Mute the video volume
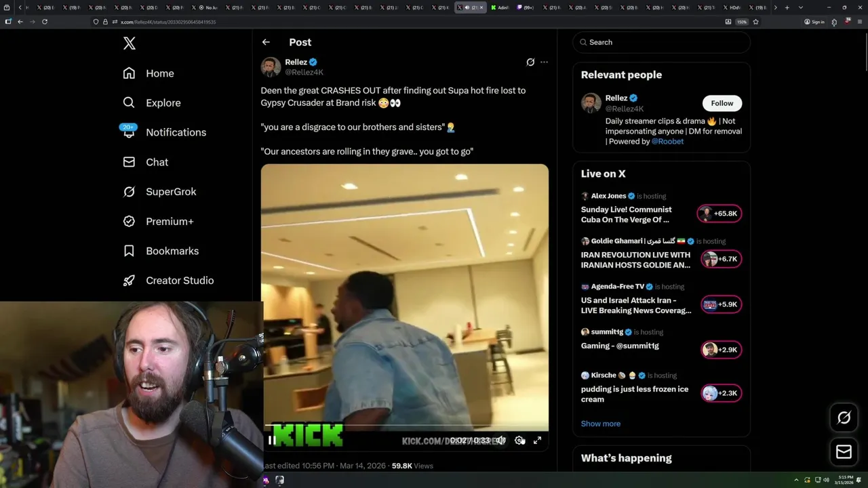 (500, 440)
